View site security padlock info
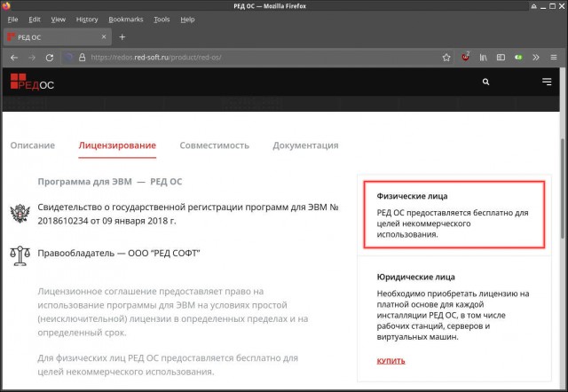Viewport: 568px width, 392px height. click(83, 57)
